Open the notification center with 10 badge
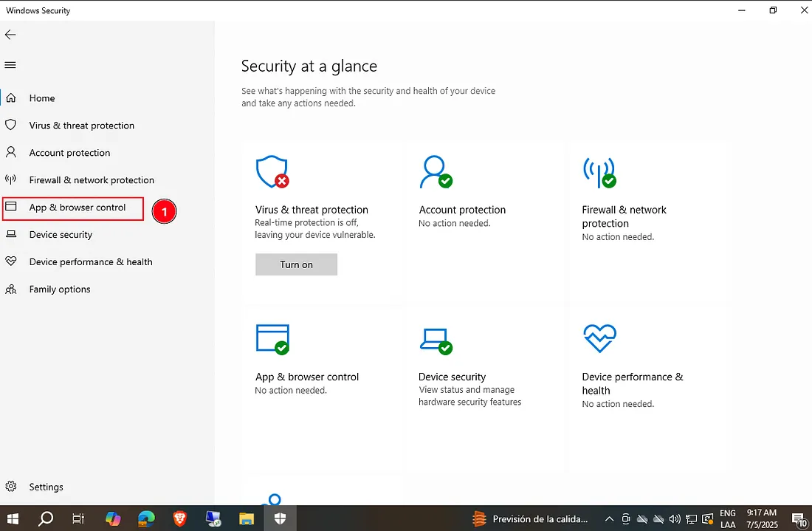812x531 pixels. tap(799, 518)
